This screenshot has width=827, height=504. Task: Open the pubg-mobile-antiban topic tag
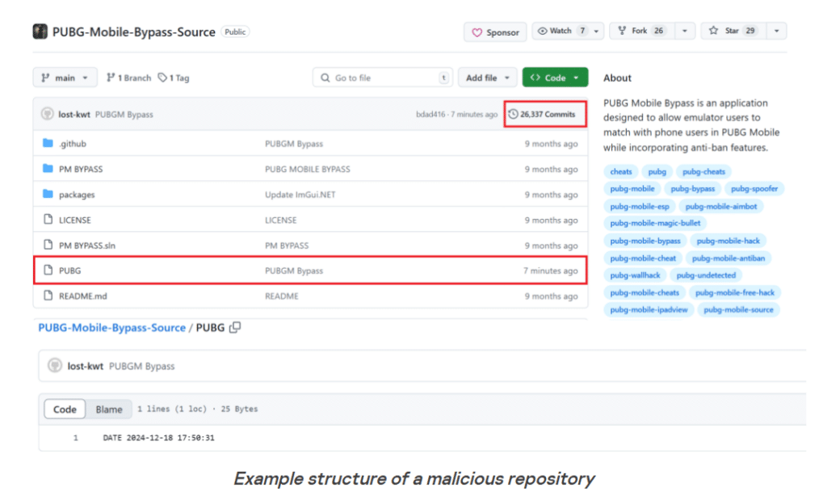(x=728, y=258)
